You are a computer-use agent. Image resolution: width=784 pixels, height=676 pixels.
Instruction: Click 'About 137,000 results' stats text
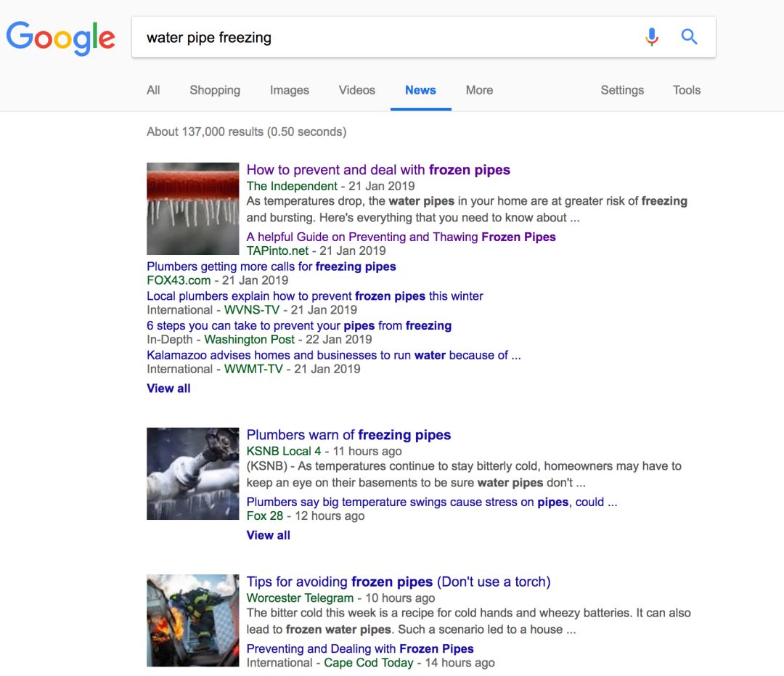click(x=247, y=132)
